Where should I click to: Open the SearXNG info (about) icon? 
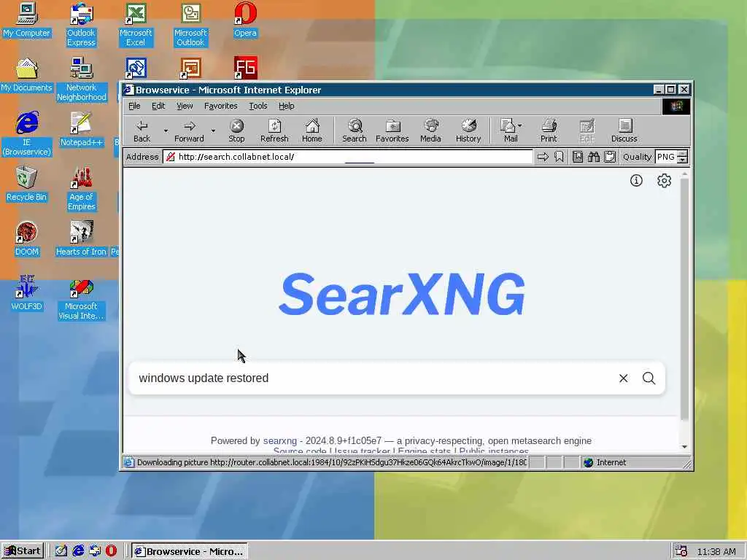point(636,181)
